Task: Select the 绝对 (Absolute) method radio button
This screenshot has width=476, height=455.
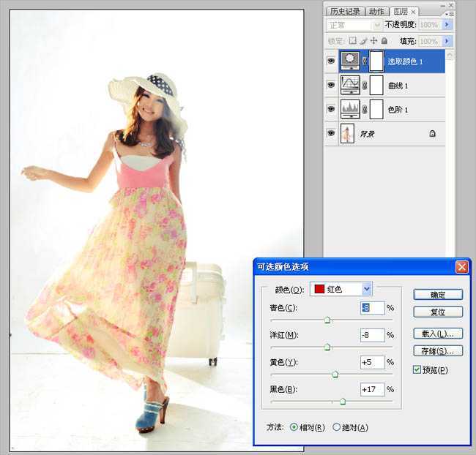Action: click(x=337, y=427)
